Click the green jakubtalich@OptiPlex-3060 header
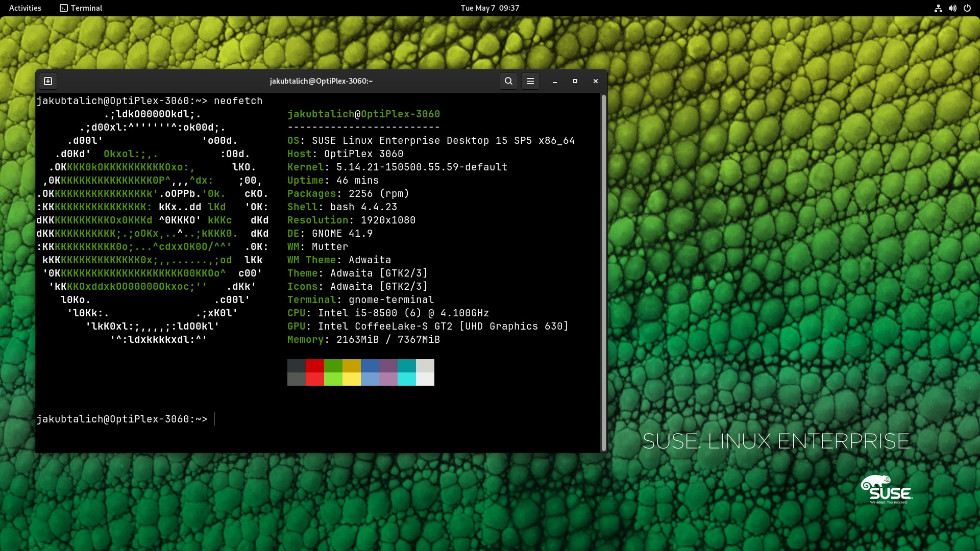Image resolution: width=980 pixels, height=551 pixels. (364, 114)
